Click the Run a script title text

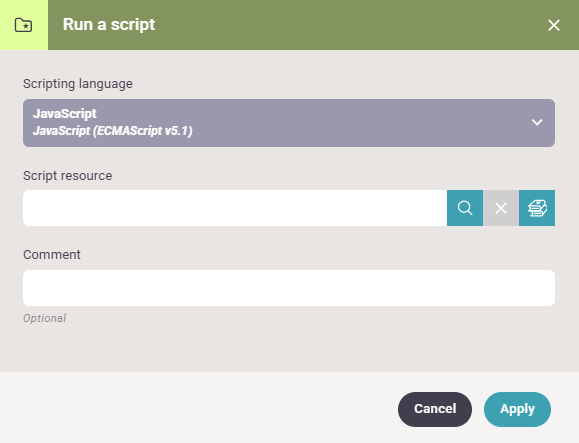(x=109, y=25)
